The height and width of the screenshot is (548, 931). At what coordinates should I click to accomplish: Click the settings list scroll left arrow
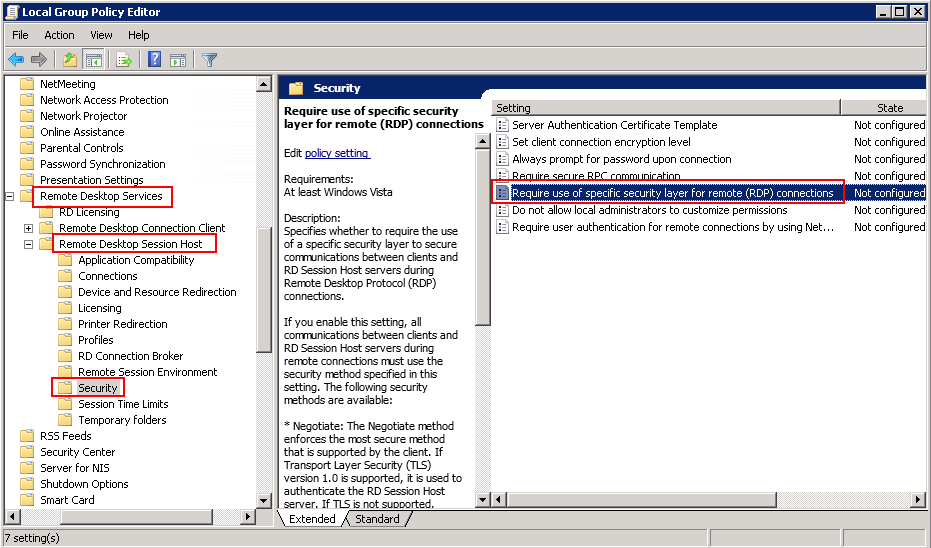[x=499, y=500]
